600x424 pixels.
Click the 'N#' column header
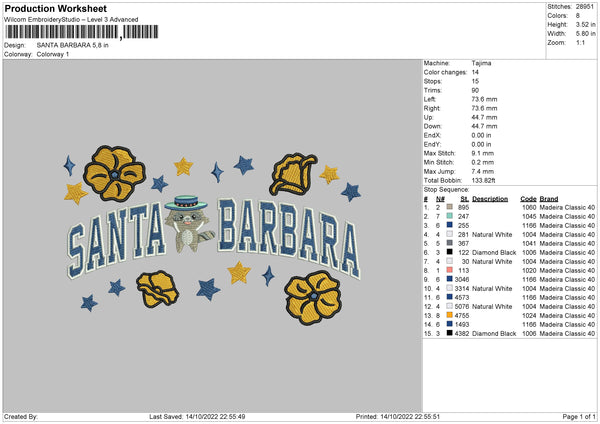(440, 199)
